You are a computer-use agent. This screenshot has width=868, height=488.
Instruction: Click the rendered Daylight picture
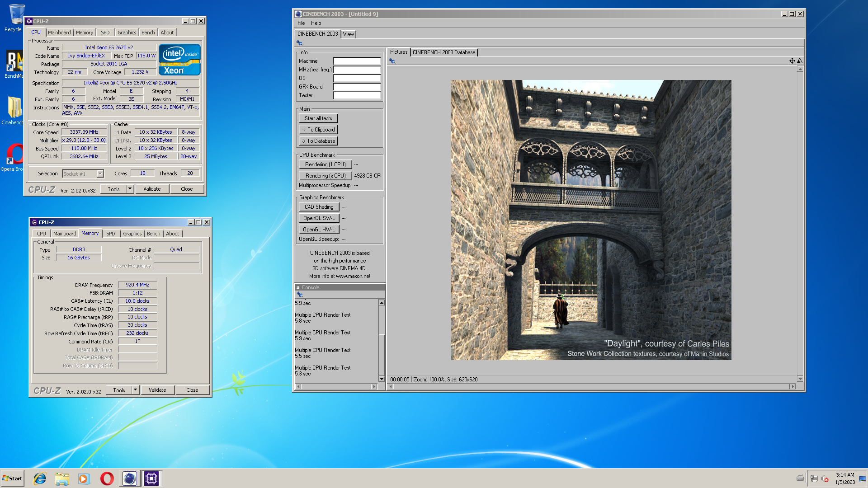click(591, 220)
